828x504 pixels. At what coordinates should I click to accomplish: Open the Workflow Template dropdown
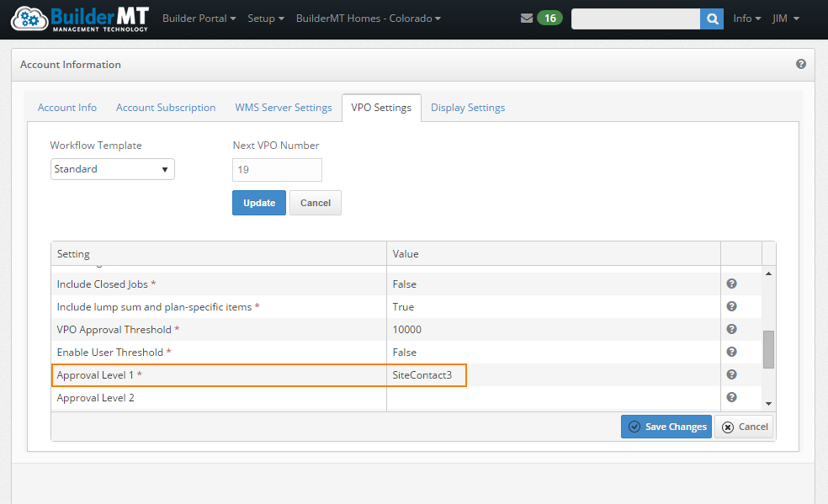113,169
